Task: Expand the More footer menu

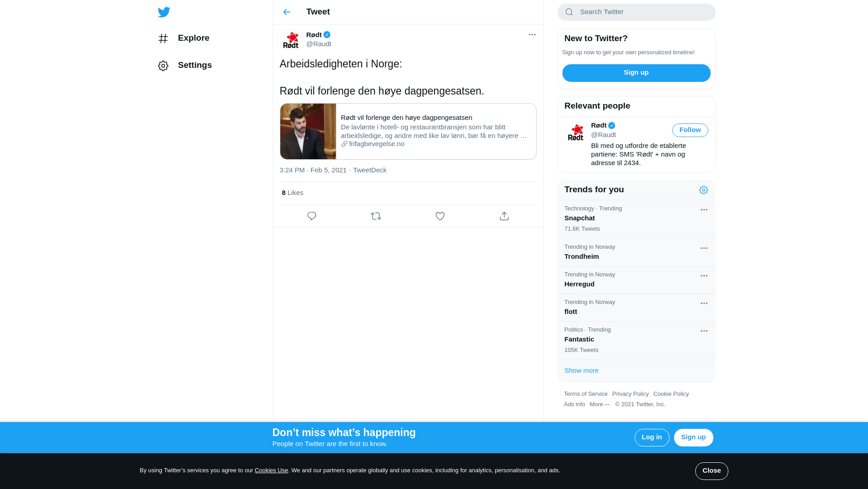Action: pyautogui.click(x=599, y=404)
